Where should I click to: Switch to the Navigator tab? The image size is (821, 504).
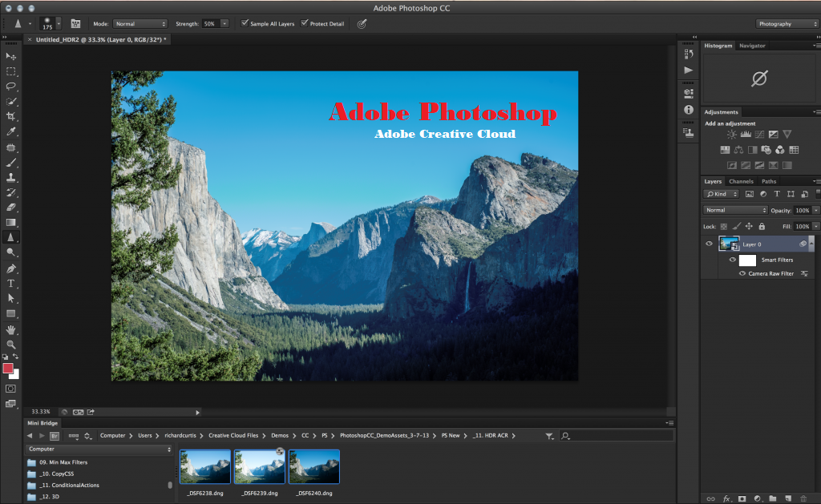752,46
